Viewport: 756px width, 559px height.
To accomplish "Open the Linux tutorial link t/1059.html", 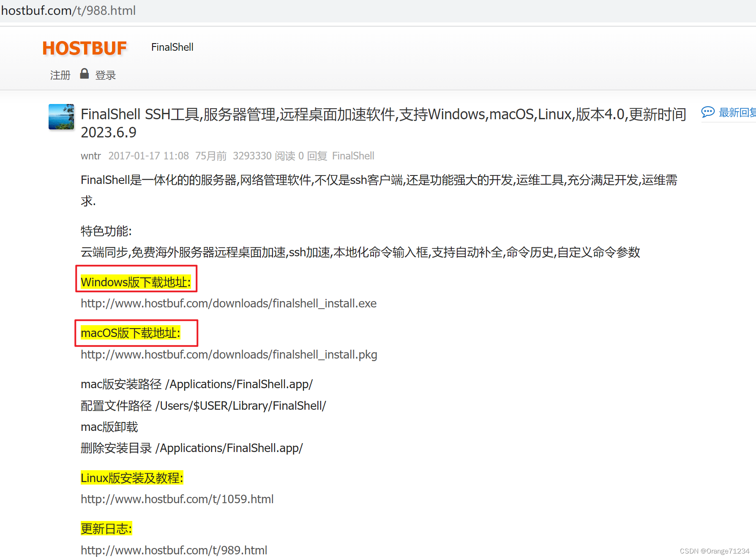I will pyautogui.click(x=177, y=499).
